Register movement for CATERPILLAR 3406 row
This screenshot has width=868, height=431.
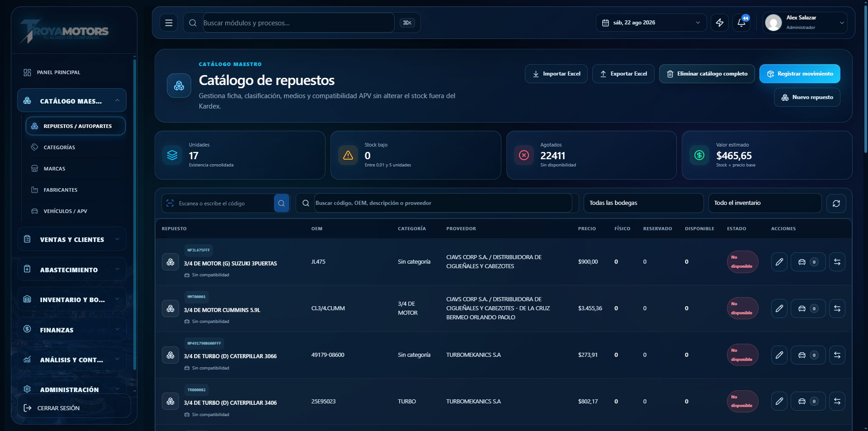click(x=837, y=401)
